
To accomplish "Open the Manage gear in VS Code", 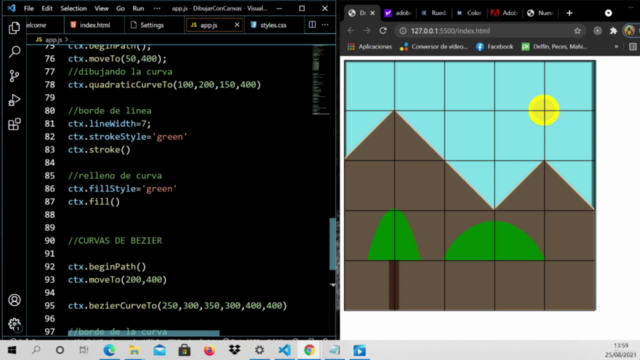I will pyautogui.click(x=14, y=324).
